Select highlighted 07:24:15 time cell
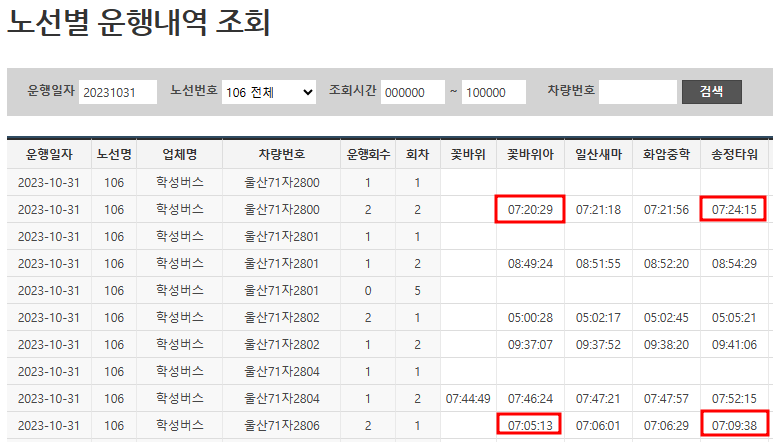Screen dimensions: 773x442 (x=734, y=209)
